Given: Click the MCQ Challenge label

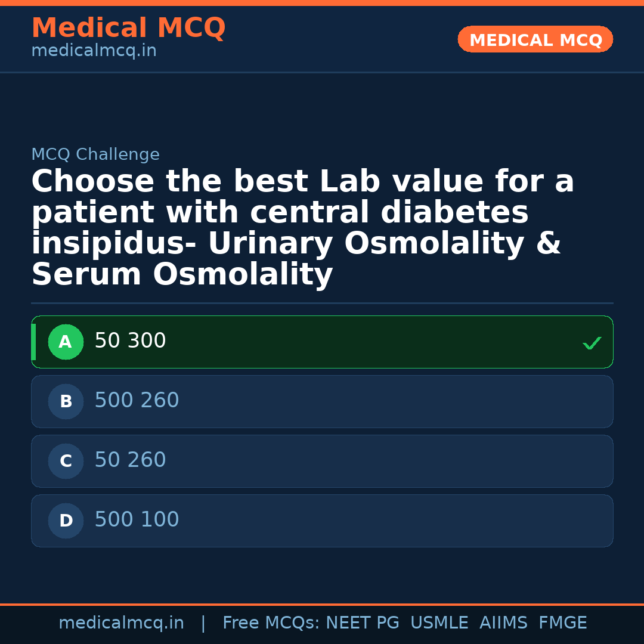Looking at the screenshot, I should point(95,155).
